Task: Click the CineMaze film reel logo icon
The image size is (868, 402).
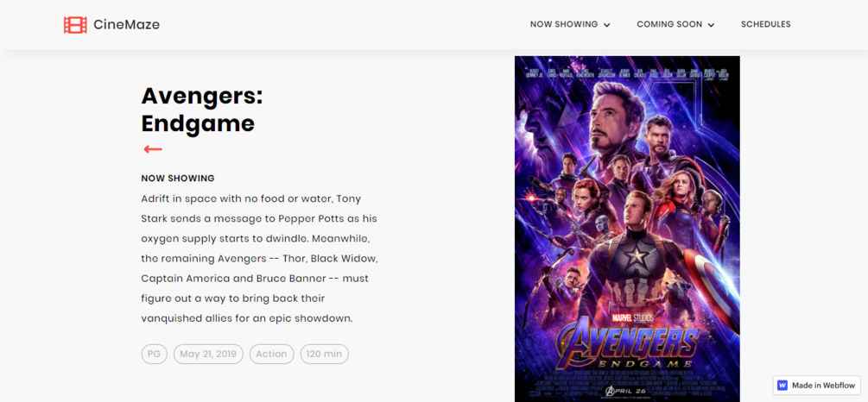Action: [75, 25]
